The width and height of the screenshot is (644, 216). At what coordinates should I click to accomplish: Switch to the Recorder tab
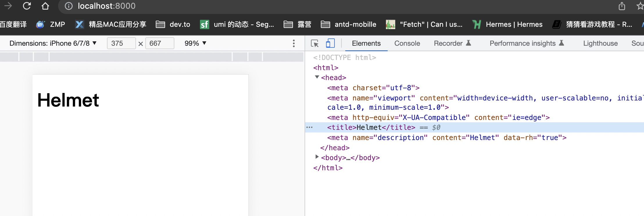pos(452,43)
